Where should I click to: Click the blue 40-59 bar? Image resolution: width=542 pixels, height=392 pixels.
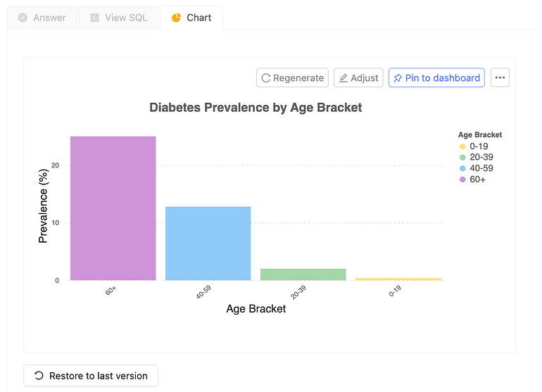pyautogui.click(x=208, y=244)
